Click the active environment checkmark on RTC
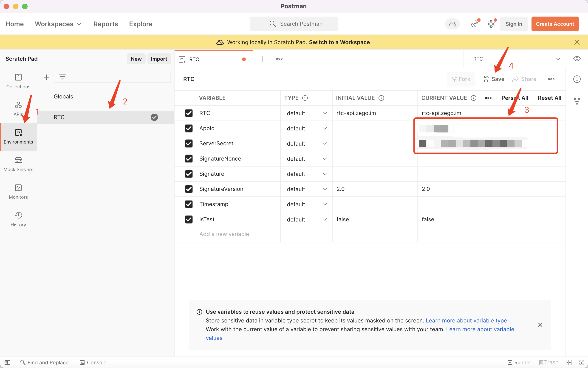This screenshot has height=368, width=588. (x=154, y=117)
